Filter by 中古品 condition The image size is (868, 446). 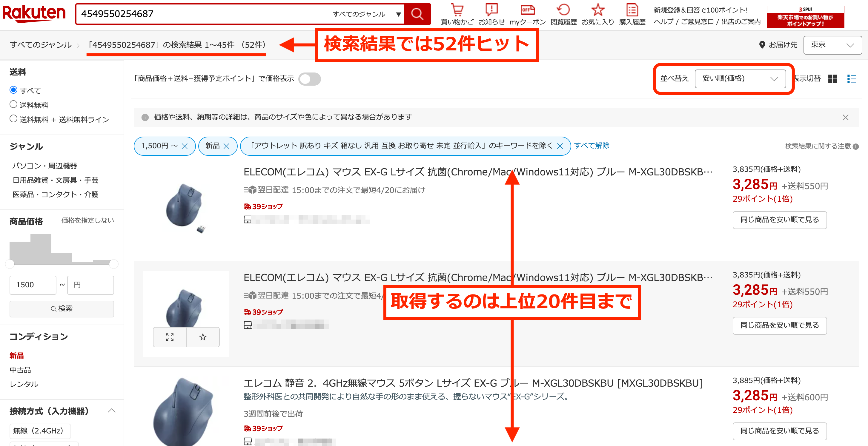(20, 370)
